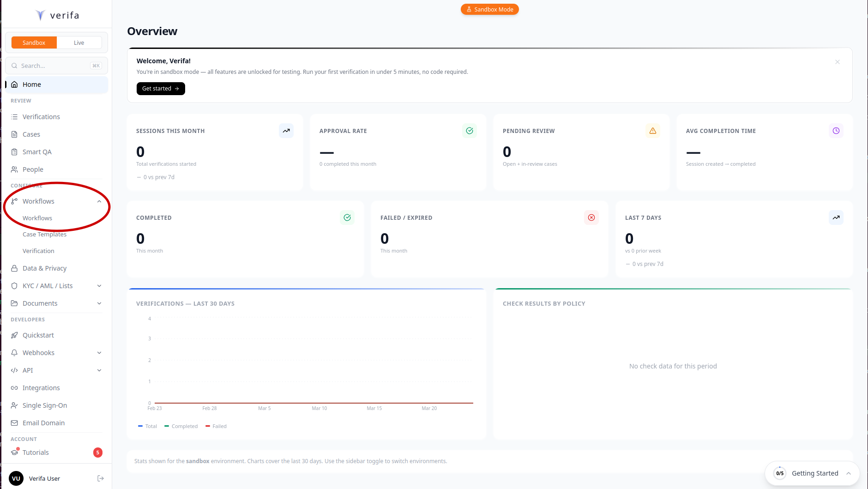Open Case Templates under Workflows
Screen dimensions: 868x489
[44, 234]
